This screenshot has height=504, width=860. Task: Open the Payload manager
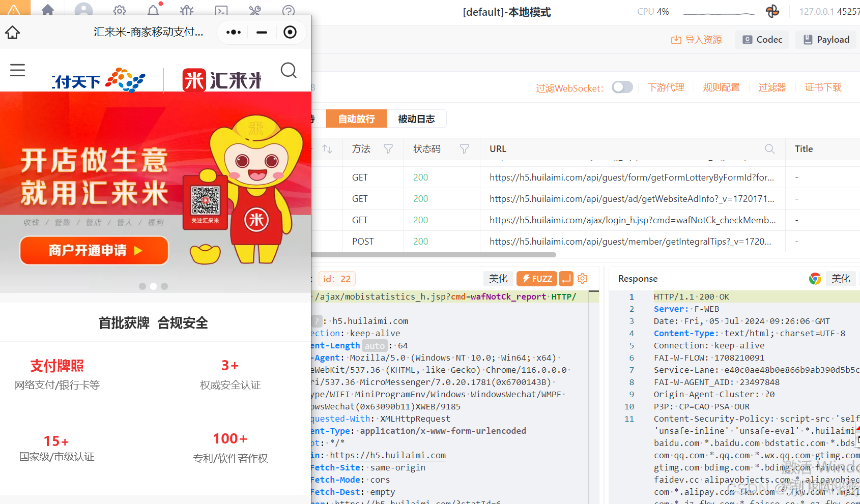point(826,40)
